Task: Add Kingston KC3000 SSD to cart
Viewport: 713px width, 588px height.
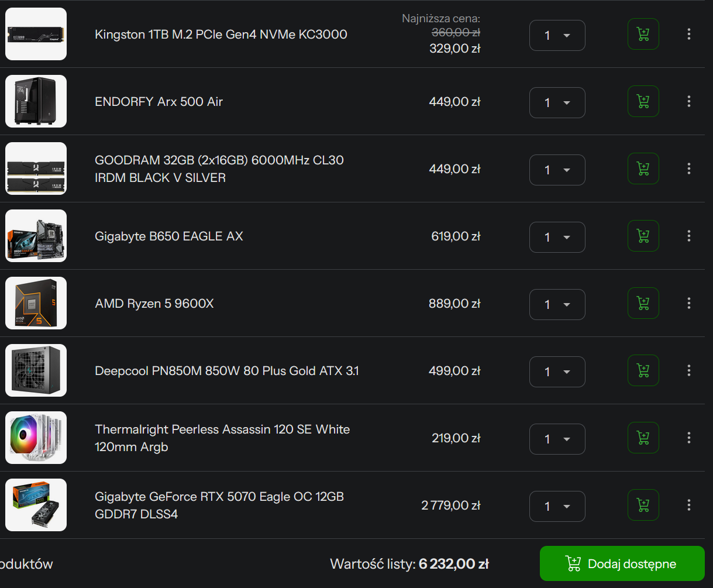Action: [x=643, y=34]
